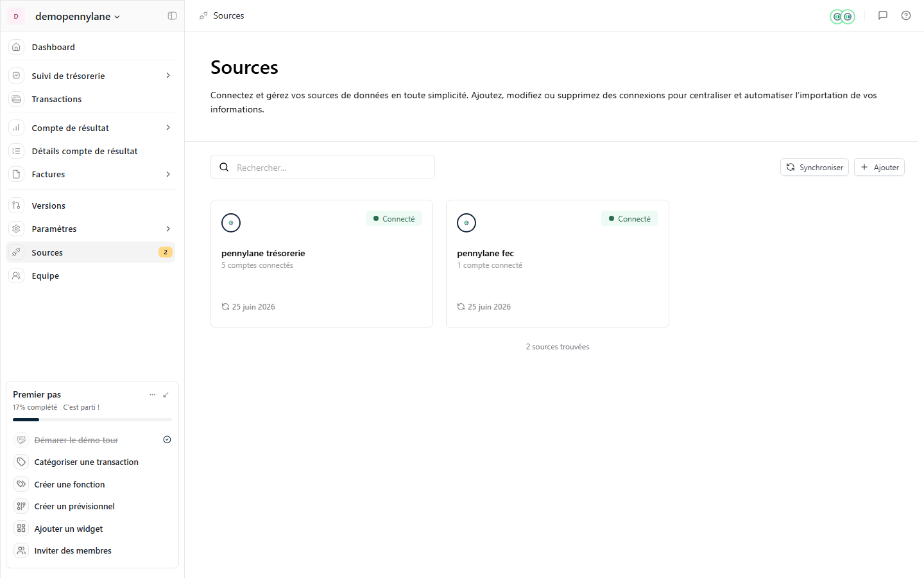The height and width of the screenshot is (578, 924).
Task: Click the search magnifier icon
Action: [224, 167]
